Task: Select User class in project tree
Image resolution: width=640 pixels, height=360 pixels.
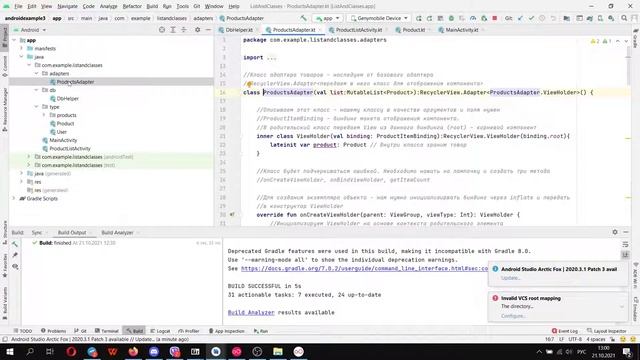Action: coord(61,132)
